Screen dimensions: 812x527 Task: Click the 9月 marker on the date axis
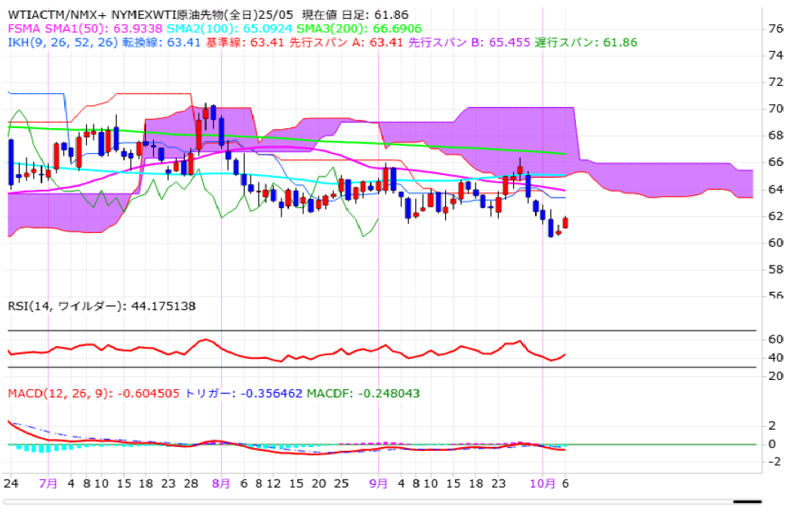379,483
